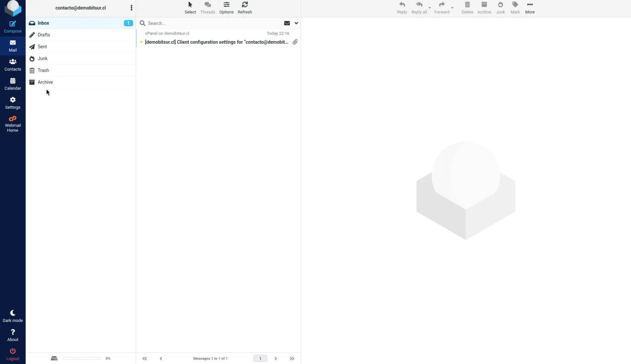The width and height of the screenshot is (631, 364).
Task: Refresh the message list
Action: click(x=245, y=8)
